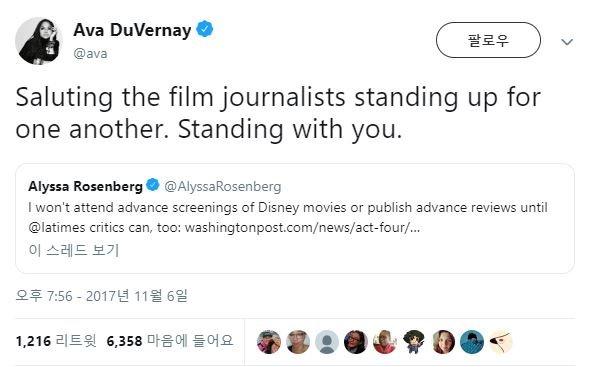Click Ava DuVernay's verified badge
This screenshot has width=593, height=367.
[x=205, y=29]
